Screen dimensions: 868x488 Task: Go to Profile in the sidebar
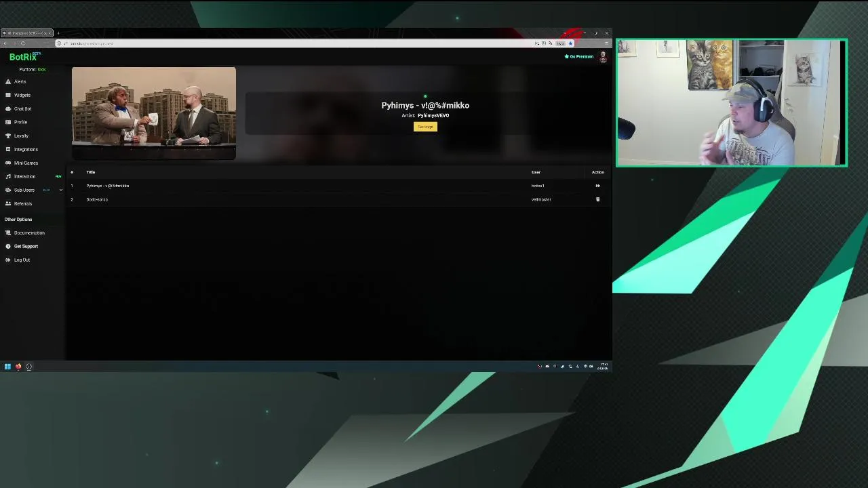(20, 122)
